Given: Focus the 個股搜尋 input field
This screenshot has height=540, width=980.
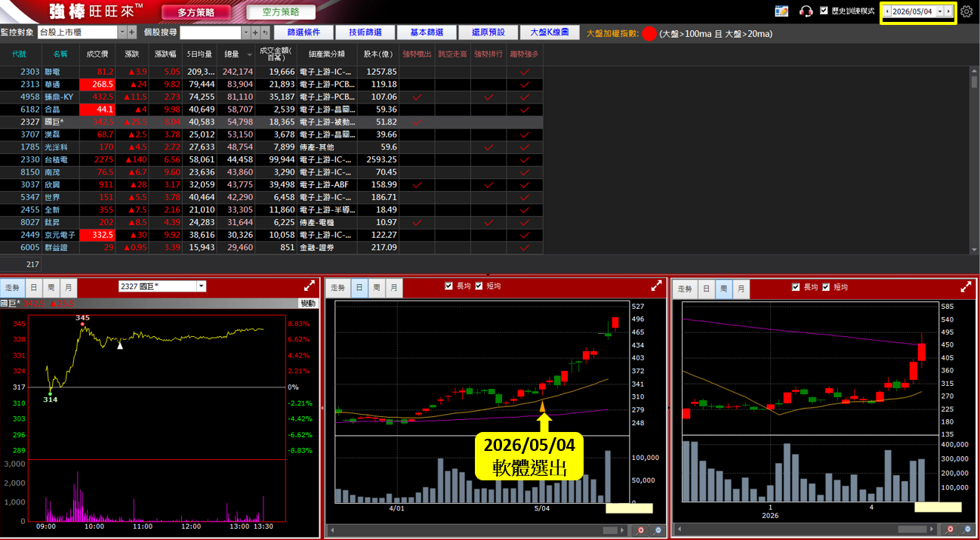Looking at the screenshot, I should (x=211, y=32).
